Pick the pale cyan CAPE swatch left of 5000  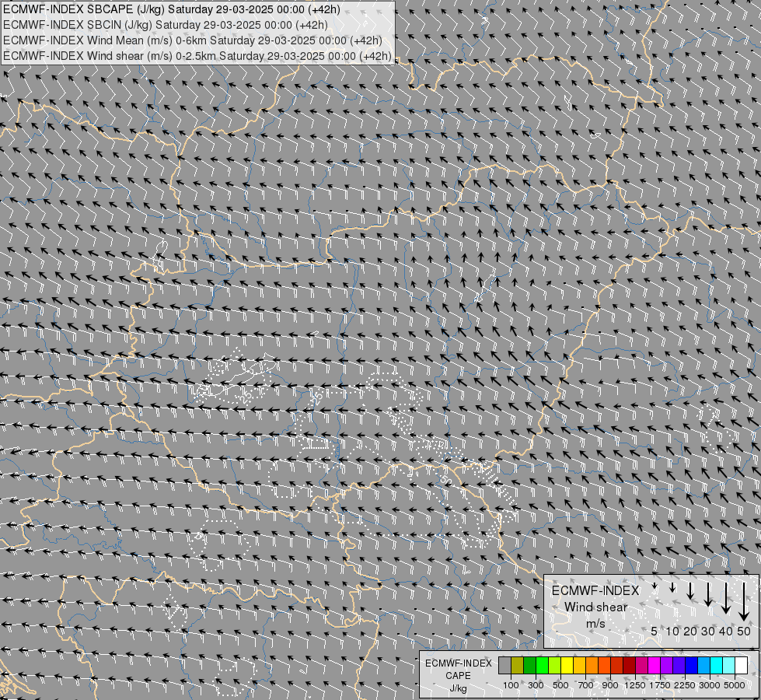[x=729, y=666]
